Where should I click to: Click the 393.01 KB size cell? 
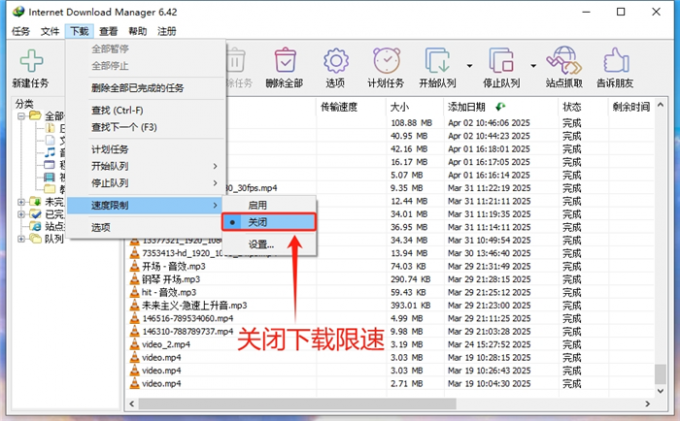(411, 305)
